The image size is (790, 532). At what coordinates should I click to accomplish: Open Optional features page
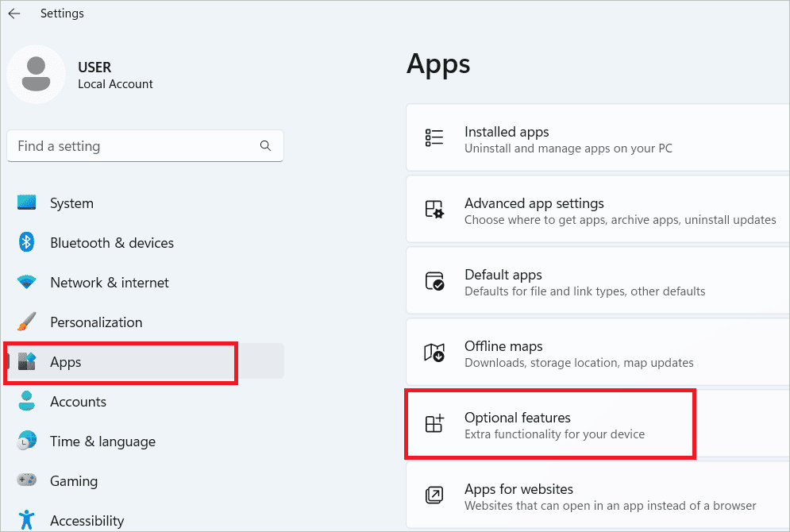598,424
